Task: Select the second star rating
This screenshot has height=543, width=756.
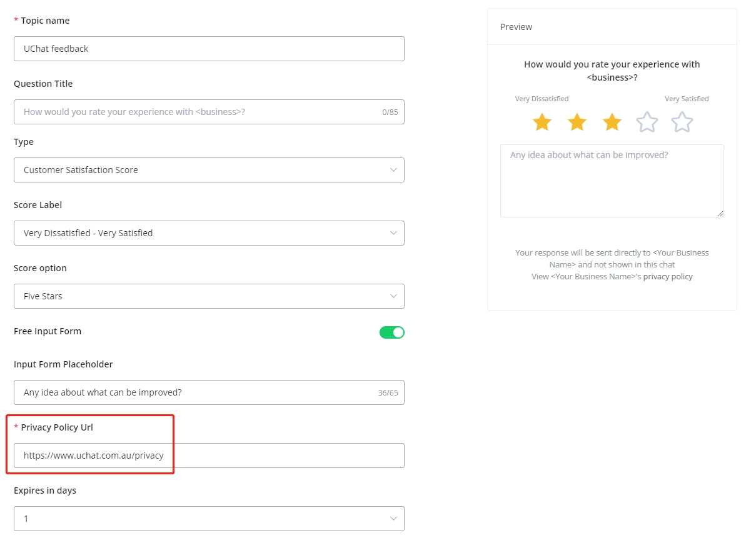Action: [577, 122]
